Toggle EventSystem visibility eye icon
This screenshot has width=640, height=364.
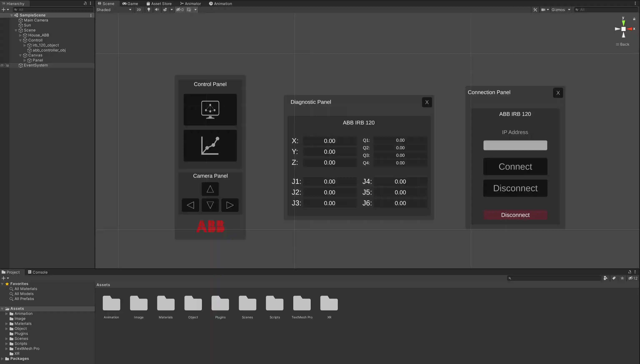coord(2,65)
